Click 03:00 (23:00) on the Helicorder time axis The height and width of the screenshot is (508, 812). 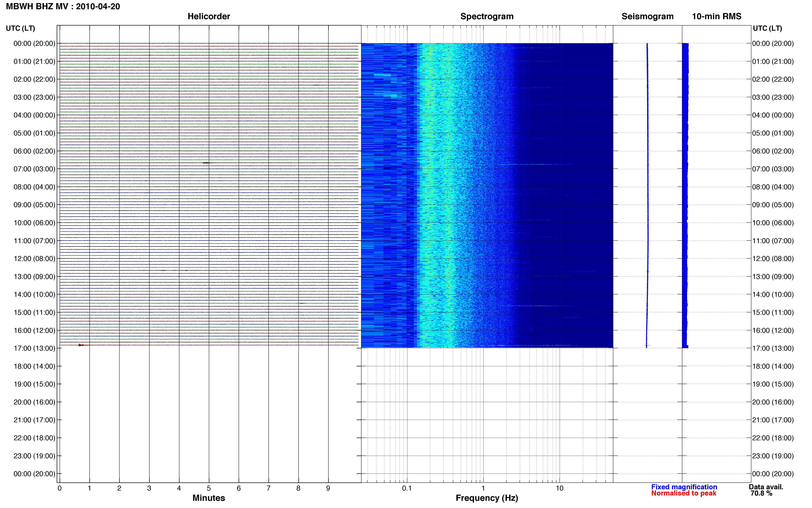point(34,97)
